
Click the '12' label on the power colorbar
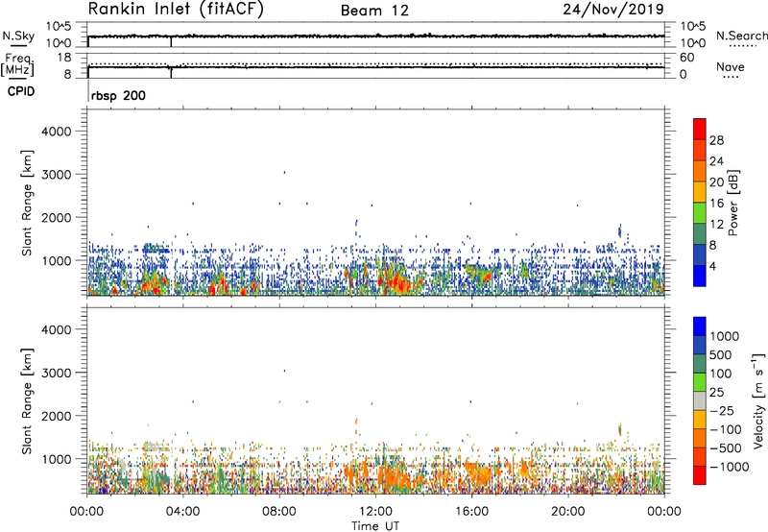point(716,225)
